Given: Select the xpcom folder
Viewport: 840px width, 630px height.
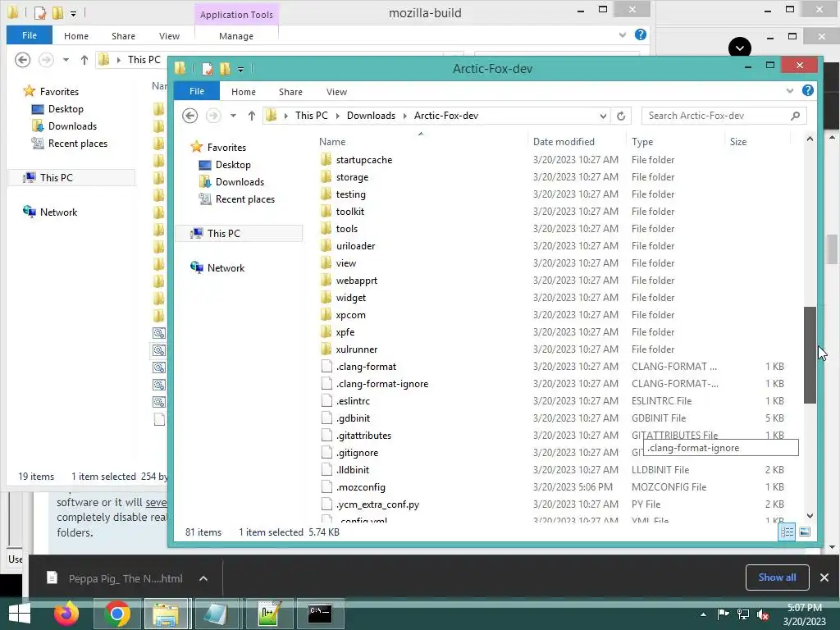Looking at the screenshot, I should tap(351, 314).
